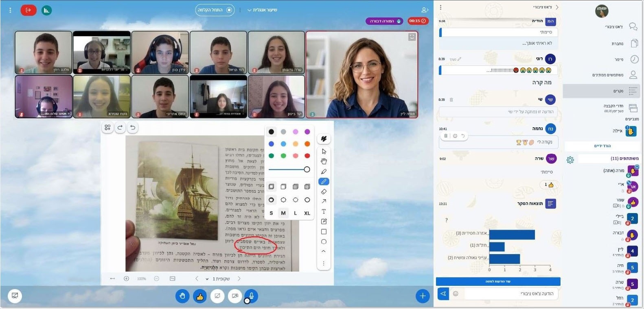
Task: Click the start recording button
Action: (x=215, y=10)
